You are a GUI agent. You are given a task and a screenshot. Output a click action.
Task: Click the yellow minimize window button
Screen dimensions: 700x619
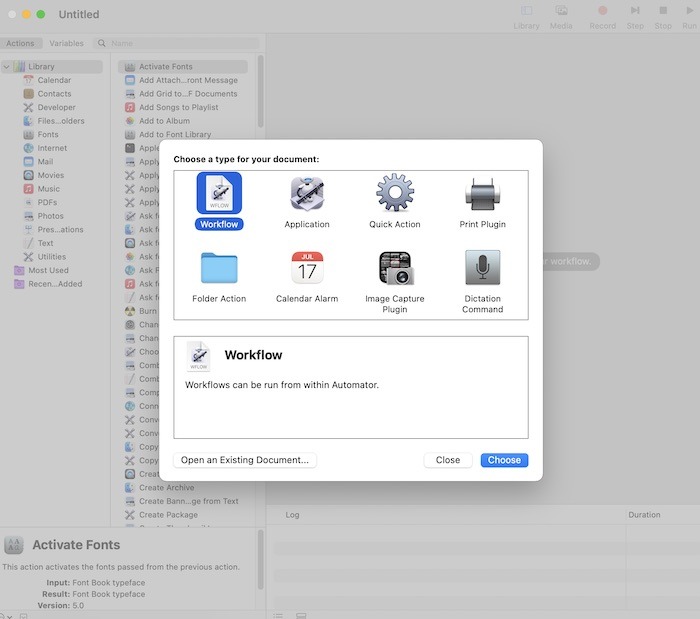pos(26,14)
